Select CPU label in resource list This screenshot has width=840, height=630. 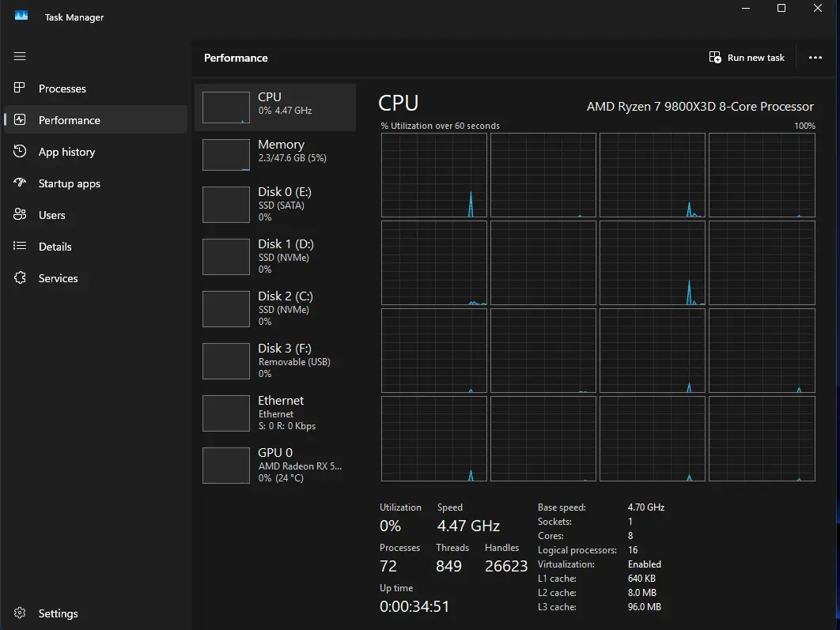tap(270, 97)
